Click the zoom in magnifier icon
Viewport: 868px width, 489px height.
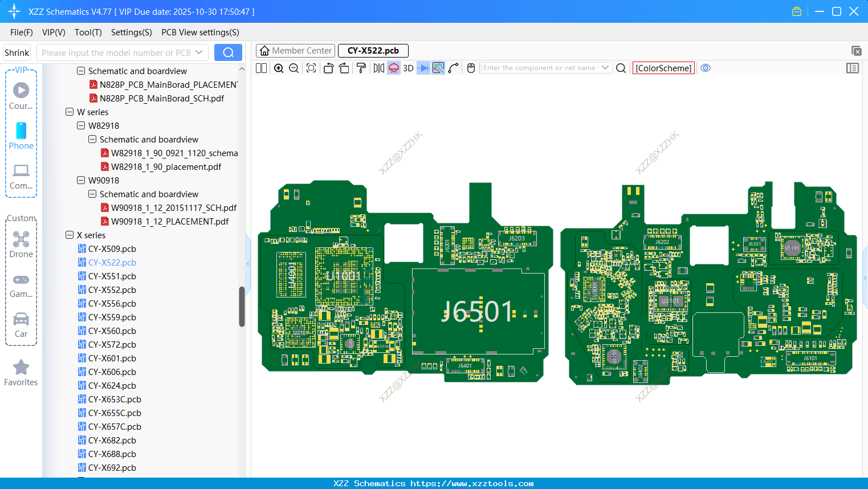coord(279,68)
